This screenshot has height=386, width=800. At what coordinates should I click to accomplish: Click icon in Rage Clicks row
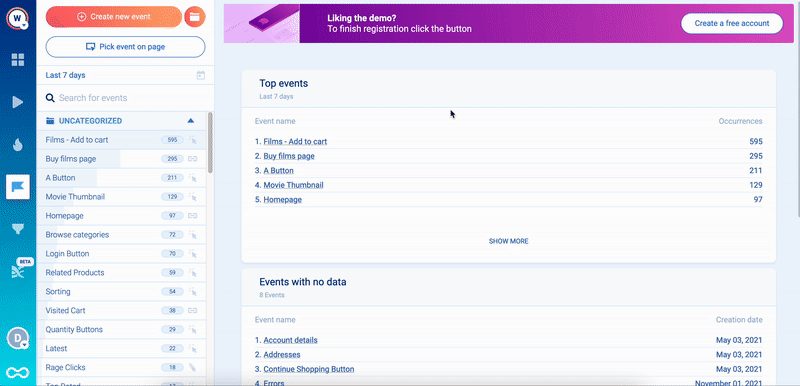pos(192,368)
